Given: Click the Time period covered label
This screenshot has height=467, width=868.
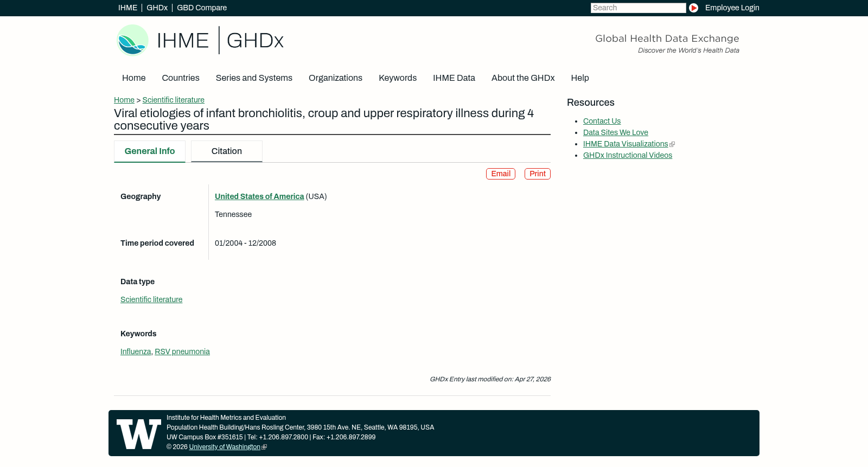Looking at the screenshot, I should click(x=157, y=244).
